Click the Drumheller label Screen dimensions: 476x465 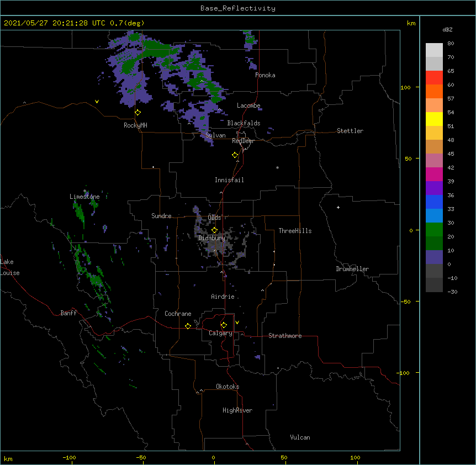[x=352, y=269]
